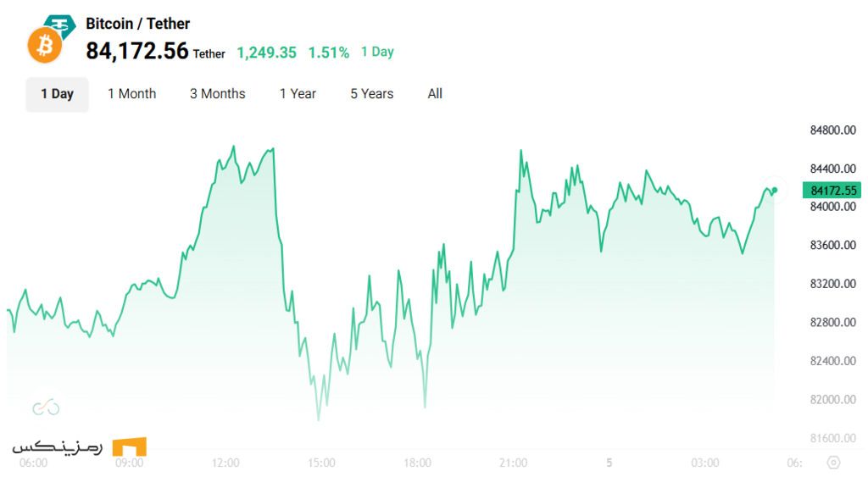
Task: Display All price history
Action: 435,94
